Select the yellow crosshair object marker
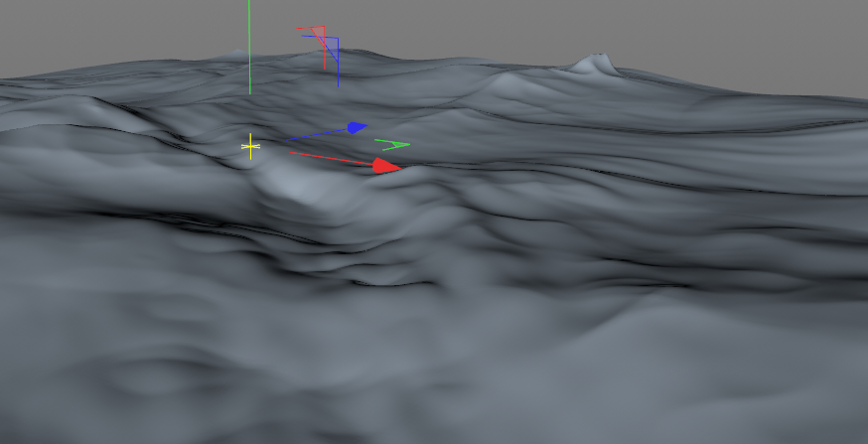868x444 pixels. [x=251, y=147]
